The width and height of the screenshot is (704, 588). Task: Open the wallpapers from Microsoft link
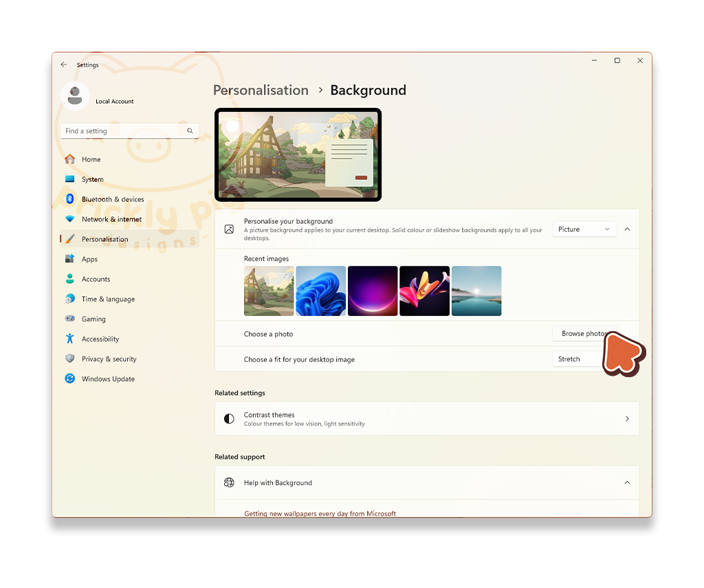320,514
